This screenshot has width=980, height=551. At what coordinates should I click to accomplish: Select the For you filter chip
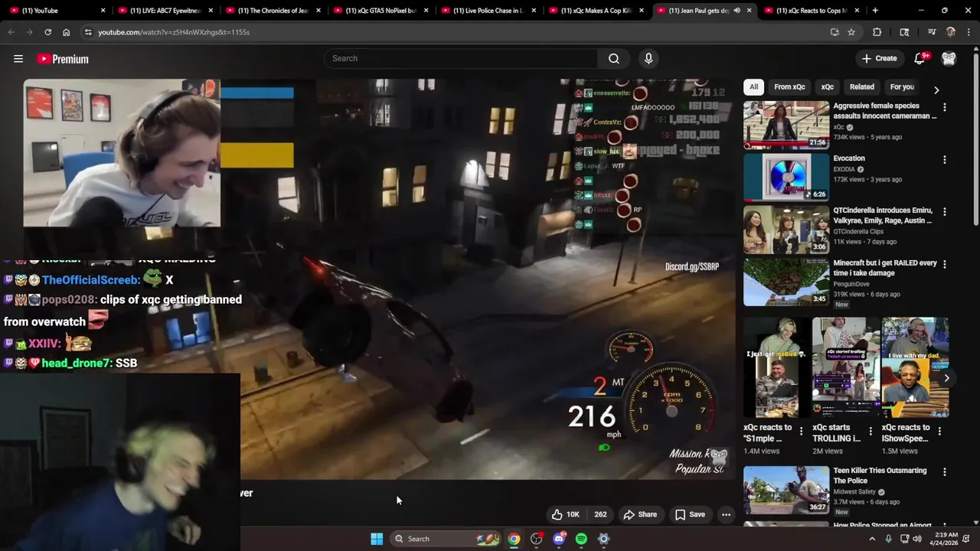tap(902, 87)
